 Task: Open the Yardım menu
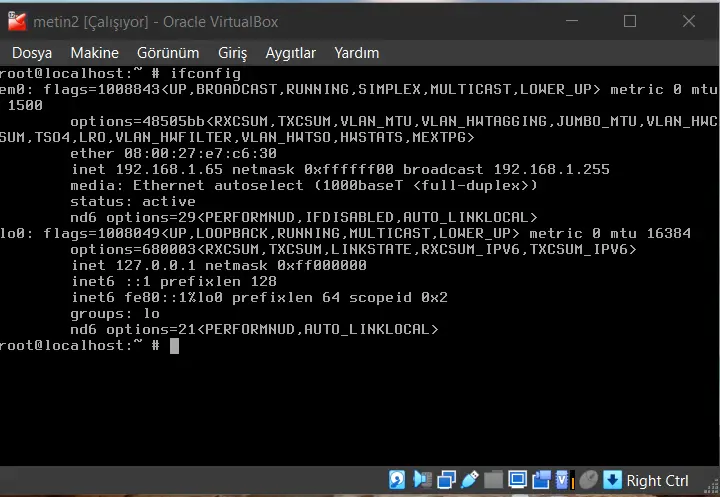pos(356,52)
